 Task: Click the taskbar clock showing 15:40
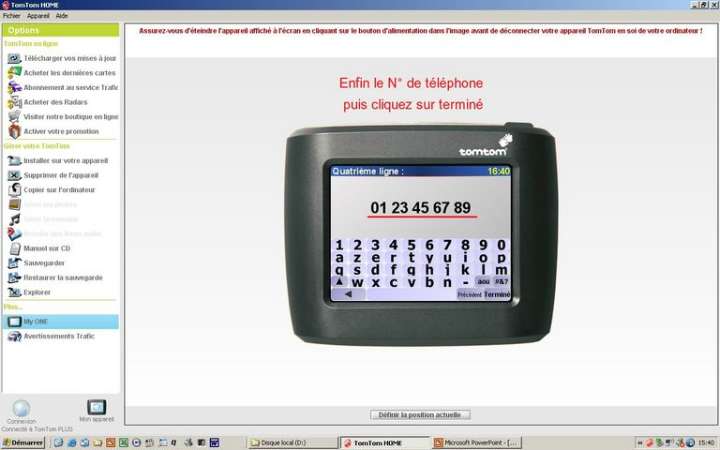pyautogui.click(x=706, y=443)
